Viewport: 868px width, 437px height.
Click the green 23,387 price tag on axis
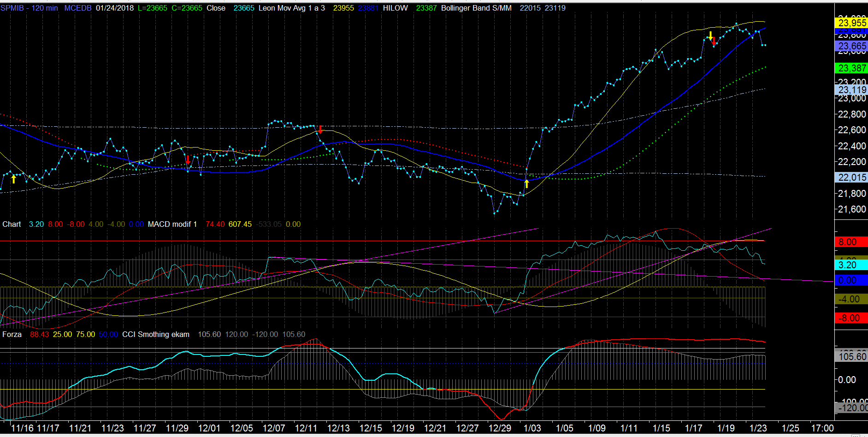851,68
